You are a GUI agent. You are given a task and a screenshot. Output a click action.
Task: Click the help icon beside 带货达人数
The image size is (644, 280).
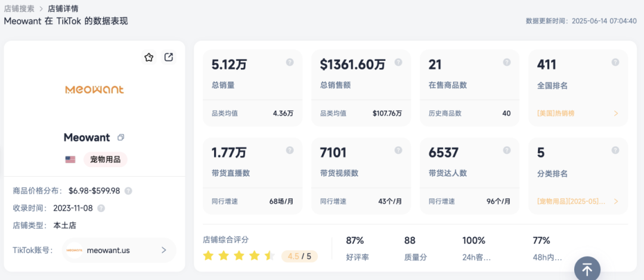point(507,150)
